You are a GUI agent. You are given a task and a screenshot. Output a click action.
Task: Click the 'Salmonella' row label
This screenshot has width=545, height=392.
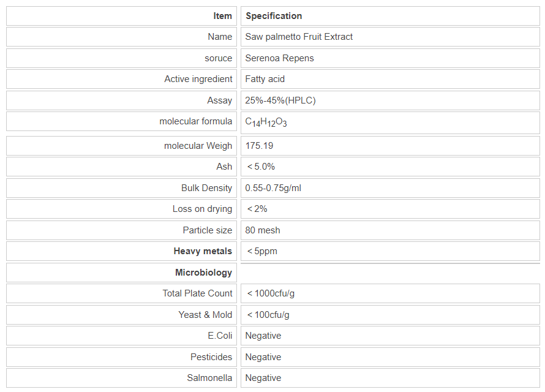(209, 378)
